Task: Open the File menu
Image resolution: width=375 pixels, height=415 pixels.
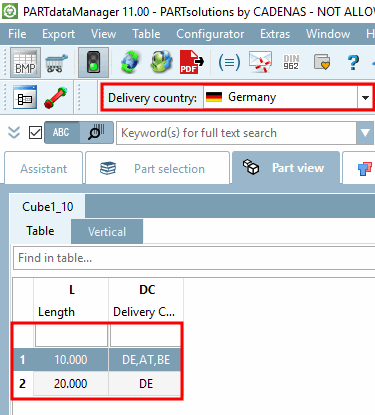Action: (17, 34)
